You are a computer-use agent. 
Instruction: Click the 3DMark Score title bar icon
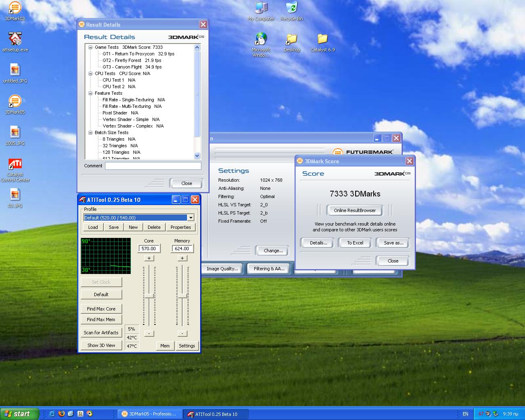click(300, 161)
